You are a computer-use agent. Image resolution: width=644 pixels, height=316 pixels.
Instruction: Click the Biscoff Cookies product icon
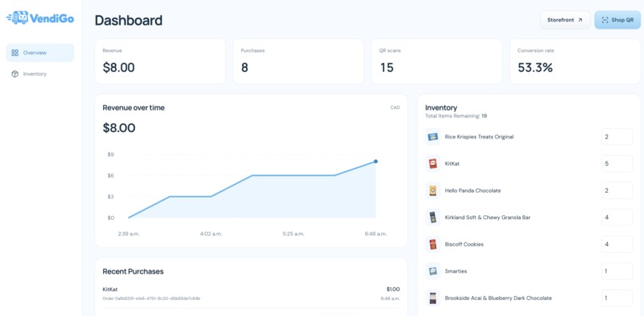[x=432, y=245]
